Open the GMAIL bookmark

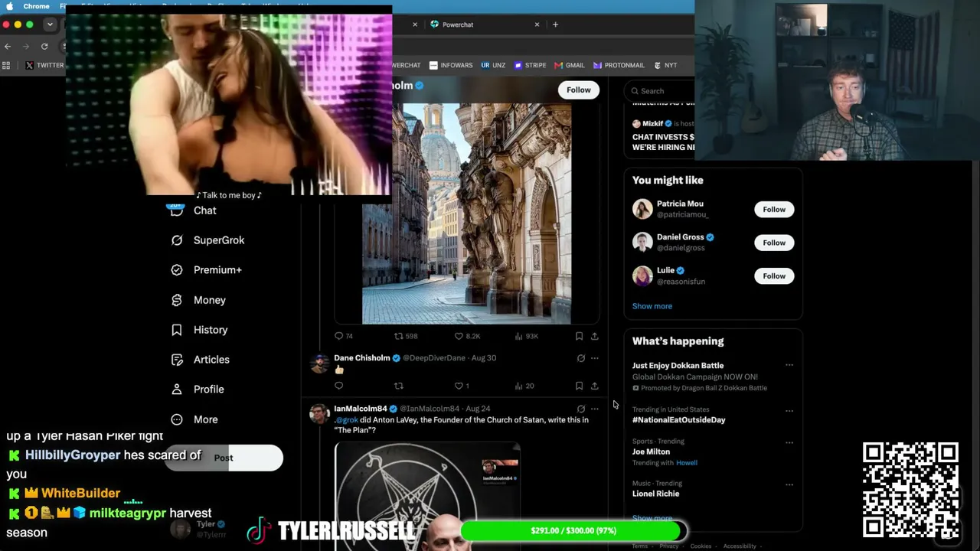[570, 65]
